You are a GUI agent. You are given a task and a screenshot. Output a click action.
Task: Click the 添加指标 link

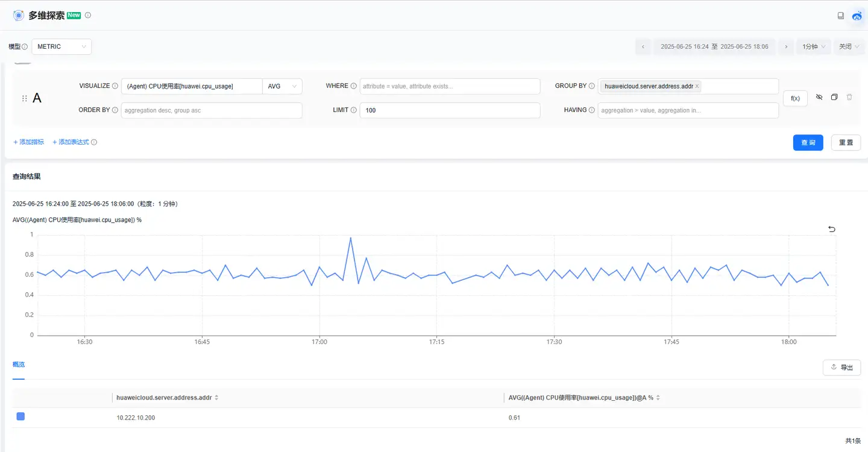pyautogui.click(x=28, y=142)
